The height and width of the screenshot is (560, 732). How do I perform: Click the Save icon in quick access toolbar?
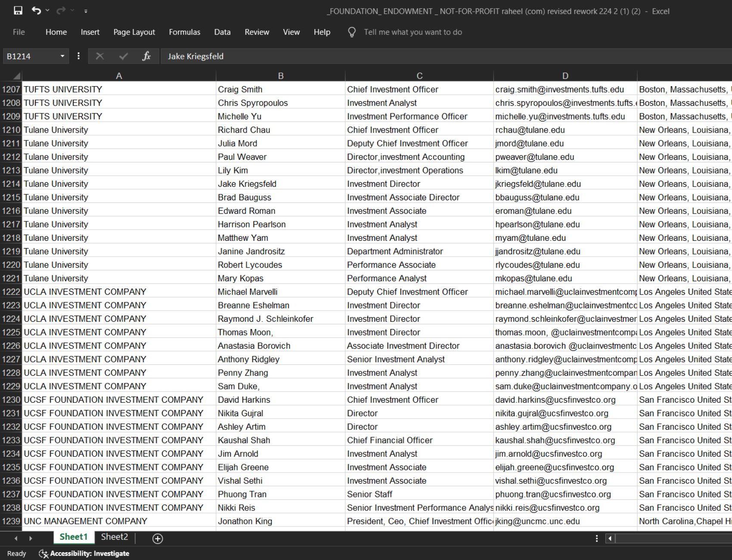18,10
